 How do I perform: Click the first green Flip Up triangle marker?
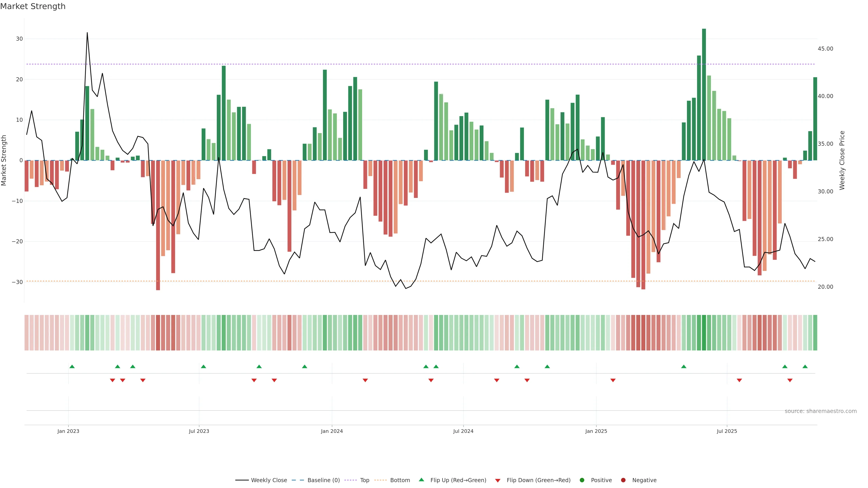coord(72,366)
